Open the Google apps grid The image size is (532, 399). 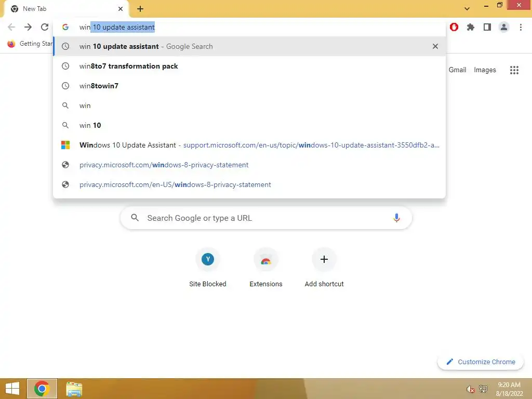(x=514, y=70)
